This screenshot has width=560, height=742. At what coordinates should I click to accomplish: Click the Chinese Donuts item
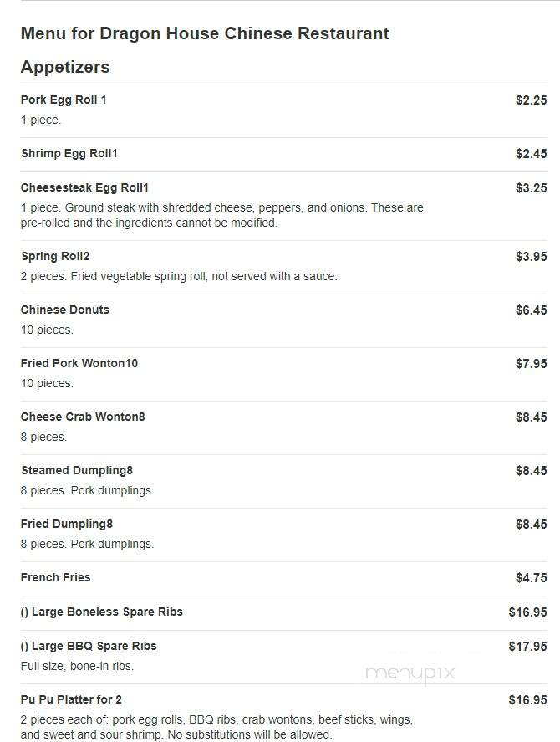tap(65, 310)
